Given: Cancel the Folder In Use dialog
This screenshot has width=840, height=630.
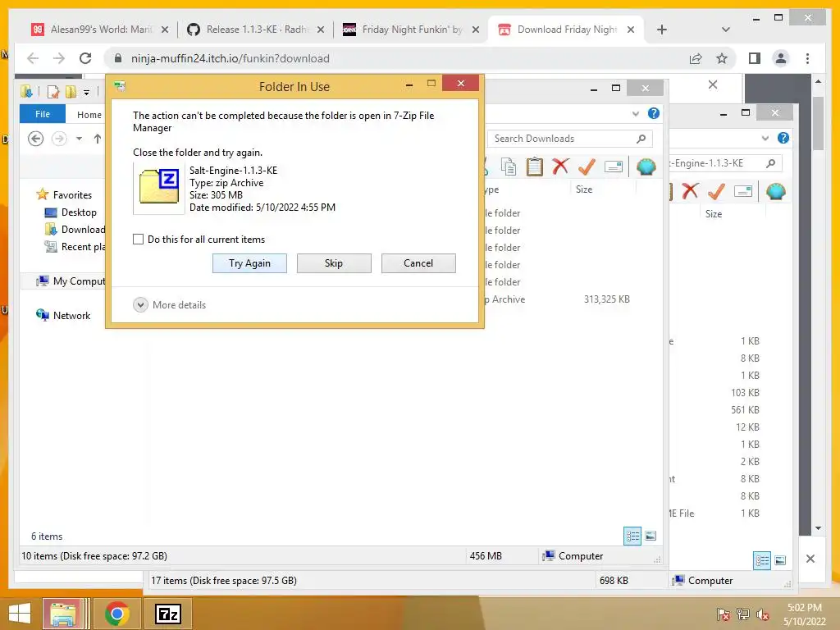Looking at the screenshot, I should pyautogui.click(x=418, y=263).
